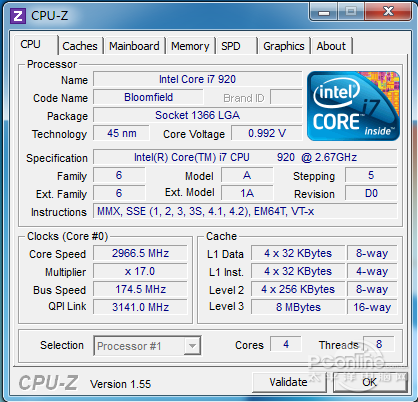Click the Validate button
Image resolution: width=418 pixels, height=402 pixels.
pos(289,382)
